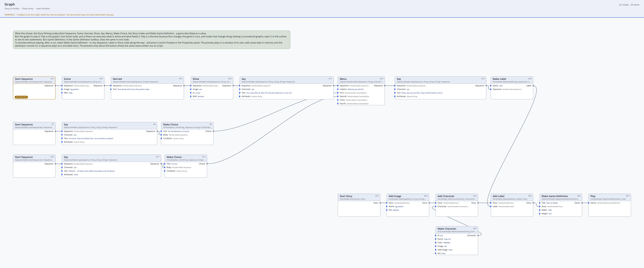The image size is (644, 268).
Task: Click the 'fade' With value in Scene
Action: coord(71,93)
